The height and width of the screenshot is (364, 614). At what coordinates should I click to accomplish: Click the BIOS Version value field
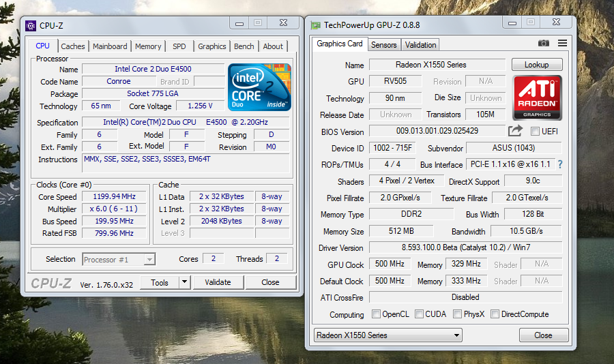click(x=437, y=131)
